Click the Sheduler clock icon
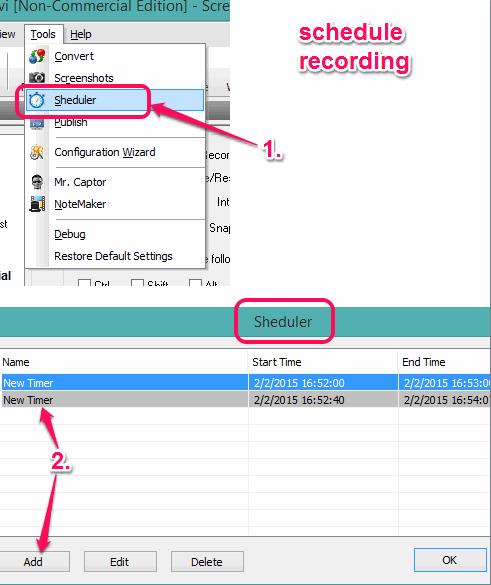 click(37, 100)
